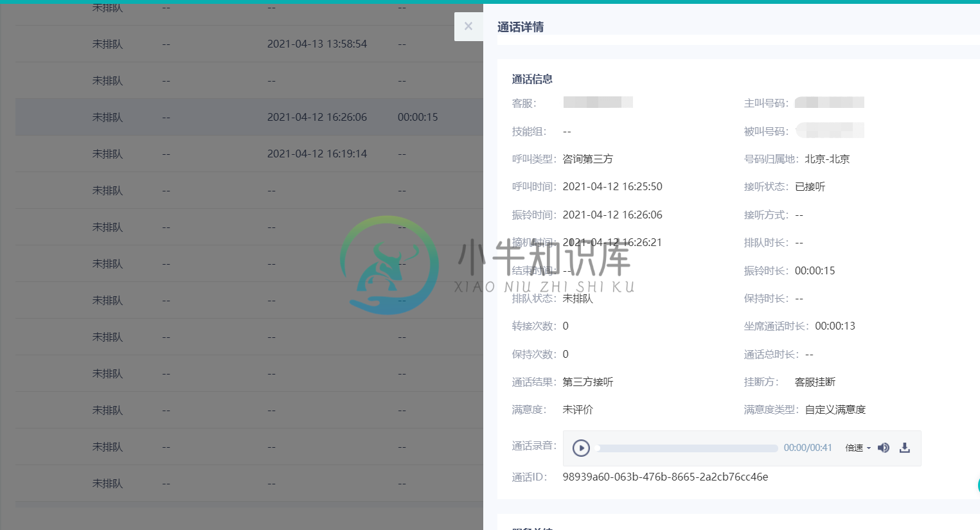Click the 通话信息 section heading

(532, 79)
